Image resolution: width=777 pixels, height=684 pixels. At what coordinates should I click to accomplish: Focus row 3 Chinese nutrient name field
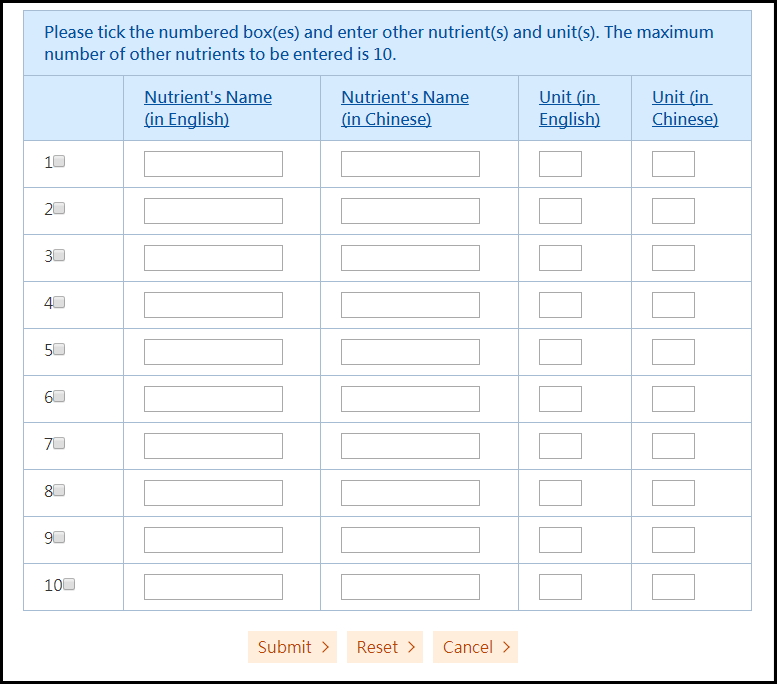[x=410, y=258]
